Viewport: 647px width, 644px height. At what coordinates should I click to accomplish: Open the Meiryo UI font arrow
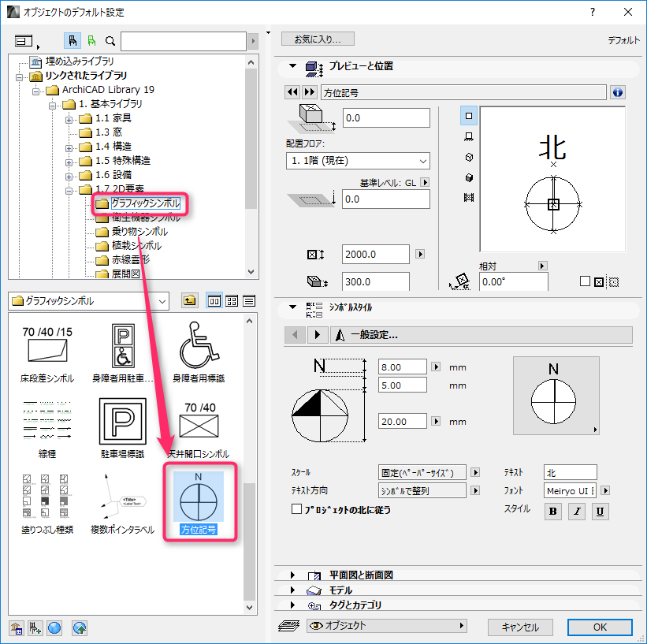pyautogui.click(x=605, y=490)
